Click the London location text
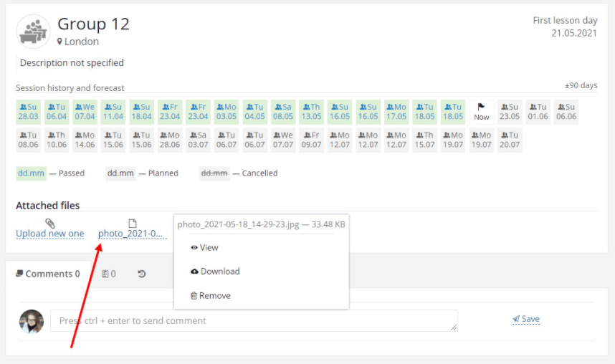The width and height of the screenshot is (615, 364). tap(82, 42)
